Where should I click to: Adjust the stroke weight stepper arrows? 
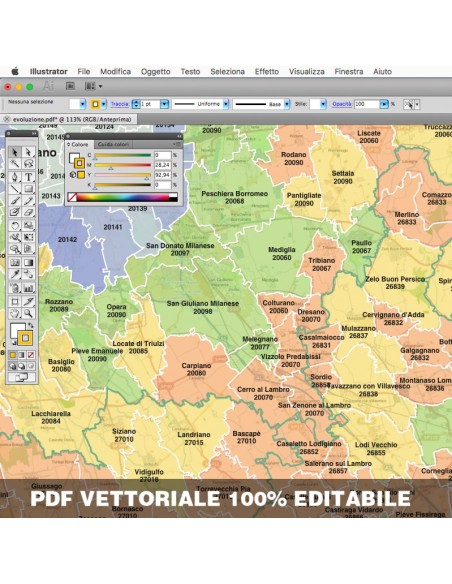pyautogui.click(x=136, y=104)
